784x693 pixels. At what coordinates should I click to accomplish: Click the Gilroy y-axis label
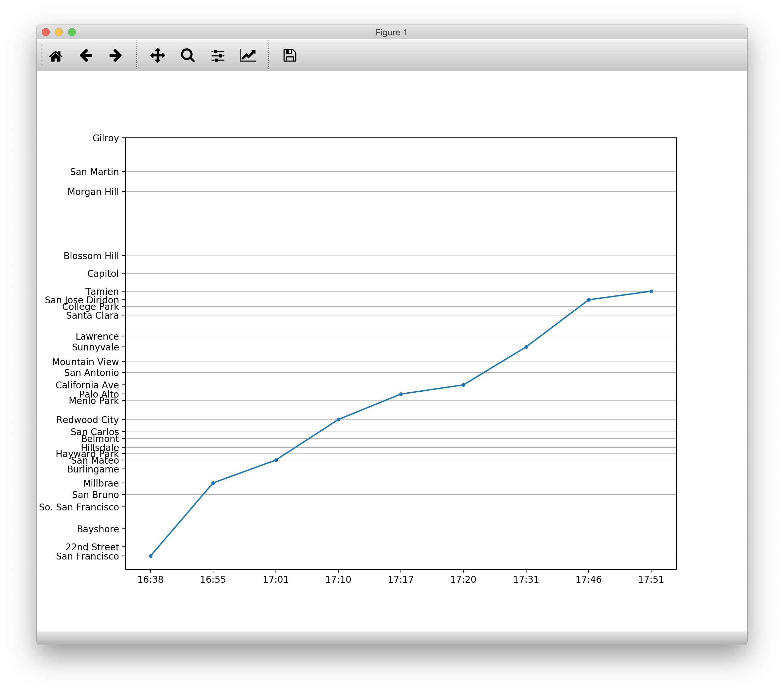[105, 138]
